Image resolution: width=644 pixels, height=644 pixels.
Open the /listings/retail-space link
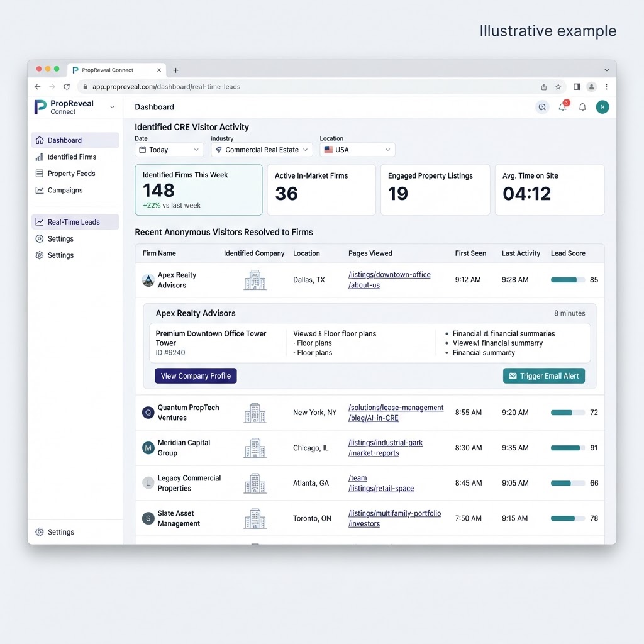point(381,488)
